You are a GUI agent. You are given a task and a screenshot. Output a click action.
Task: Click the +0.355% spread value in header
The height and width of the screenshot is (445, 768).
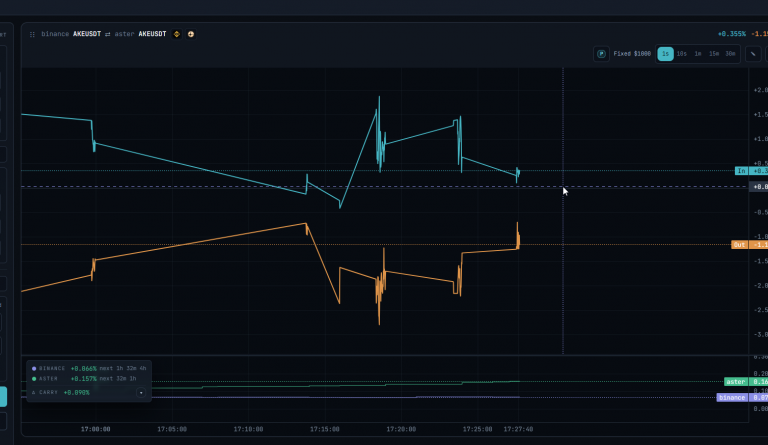click(x=731, y=34)
